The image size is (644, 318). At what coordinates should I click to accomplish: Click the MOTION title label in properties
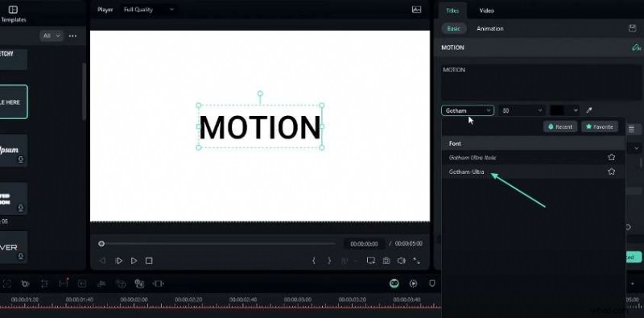pyautogui.click(x=452, y=47)
